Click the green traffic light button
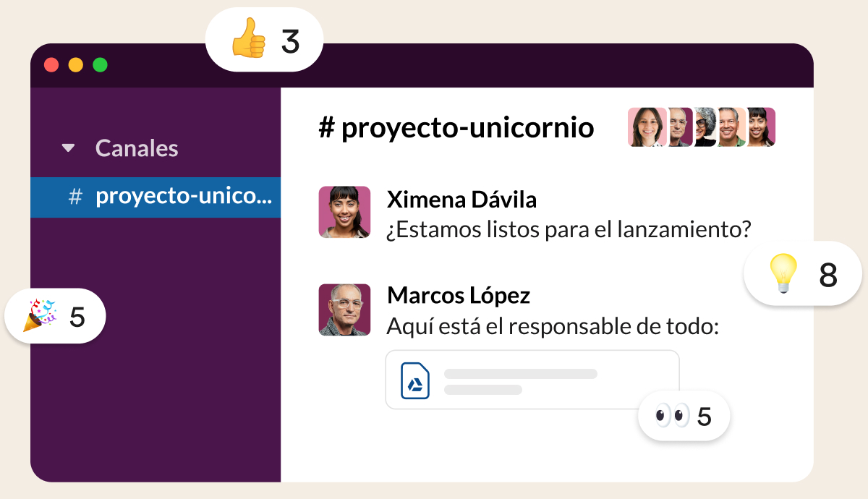The width and height of the screenshot is (868, 499). [x=101, y=64]
